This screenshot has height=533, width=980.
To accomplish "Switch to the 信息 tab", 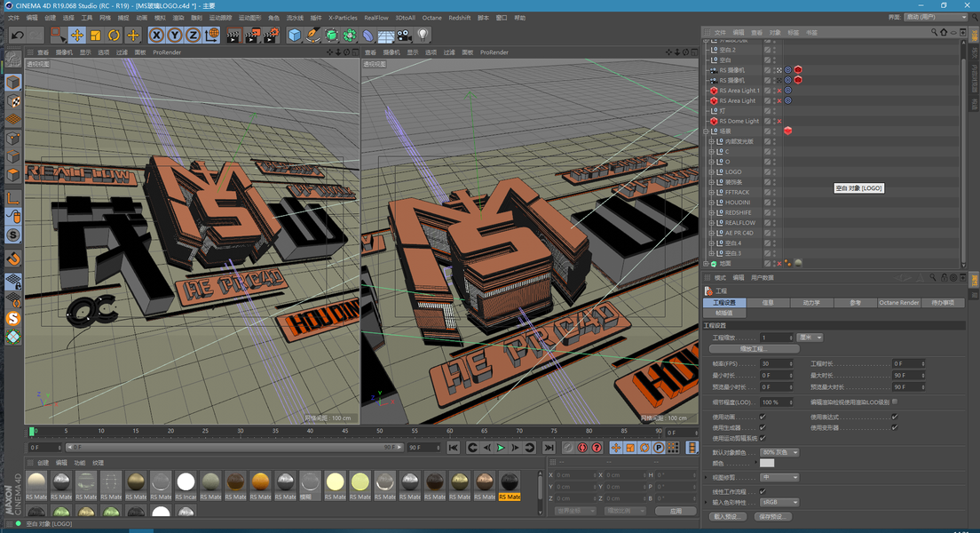I will pyautogui.click(x=768, y=303).
